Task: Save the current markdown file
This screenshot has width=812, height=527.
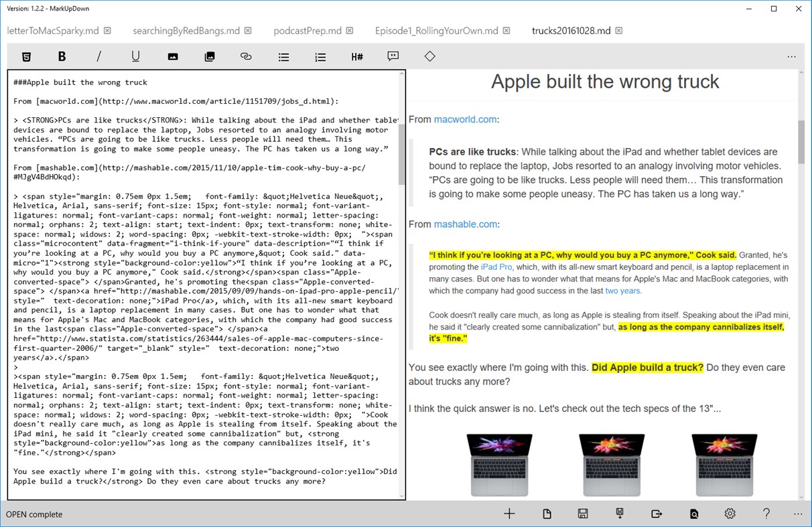Action: pyautogui.click(x=582, y=514)
